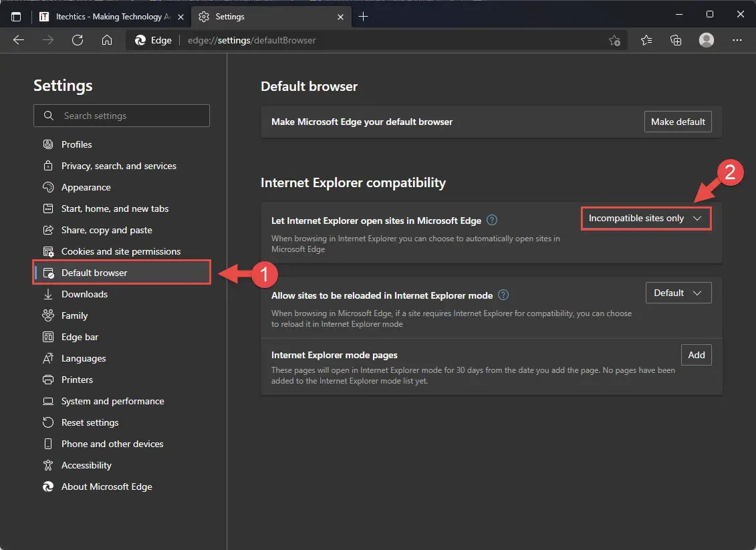
Task: Switch to the Settings tab
Action: point(271,17)
